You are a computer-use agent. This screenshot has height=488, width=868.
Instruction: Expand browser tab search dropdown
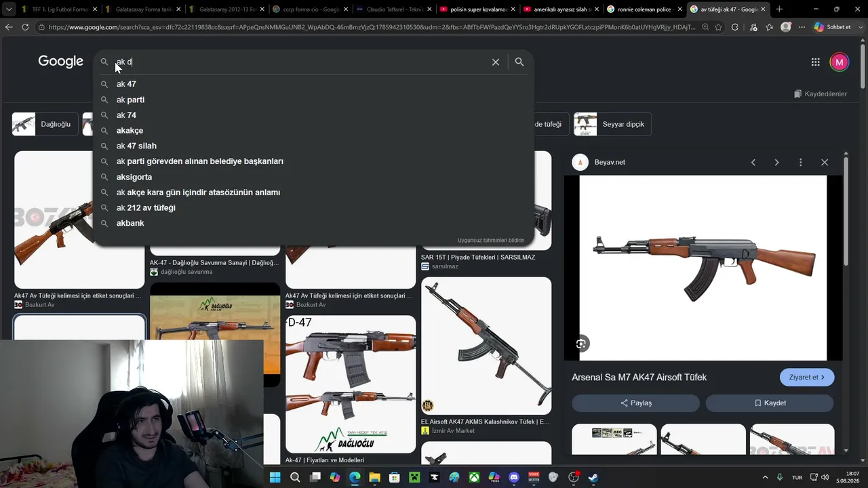pos(9,9)
